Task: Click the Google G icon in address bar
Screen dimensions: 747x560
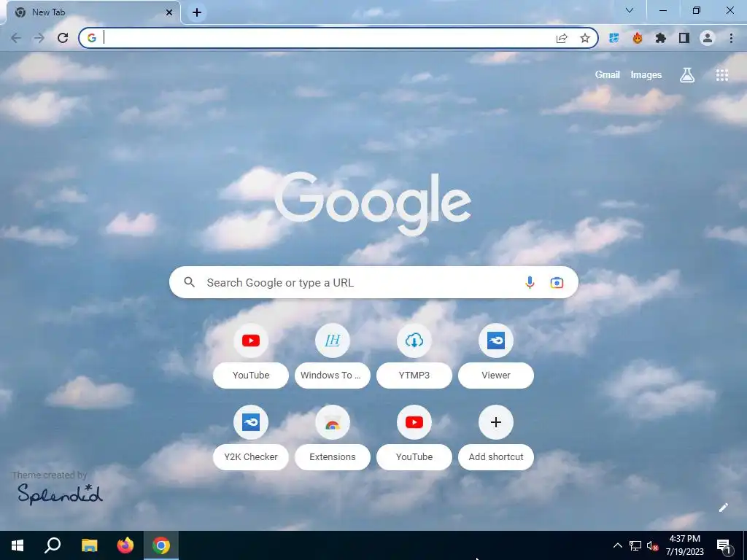Action: coord(92,38)
